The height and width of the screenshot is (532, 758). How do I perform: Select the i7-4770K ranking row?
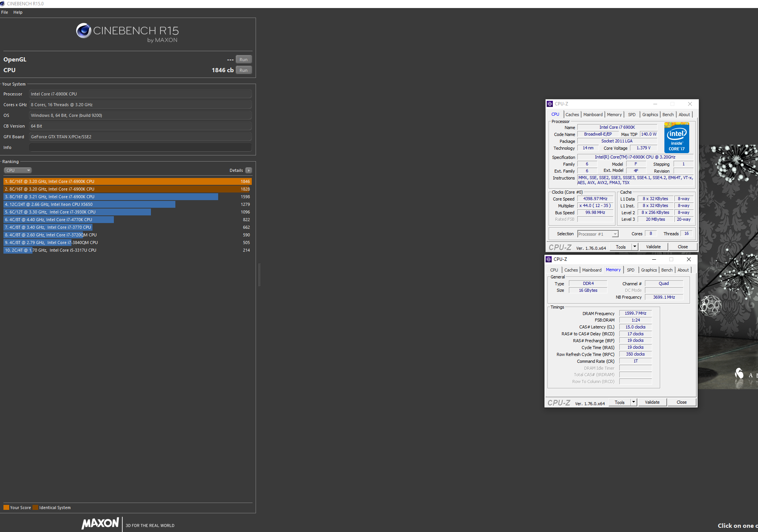point(128,220)
